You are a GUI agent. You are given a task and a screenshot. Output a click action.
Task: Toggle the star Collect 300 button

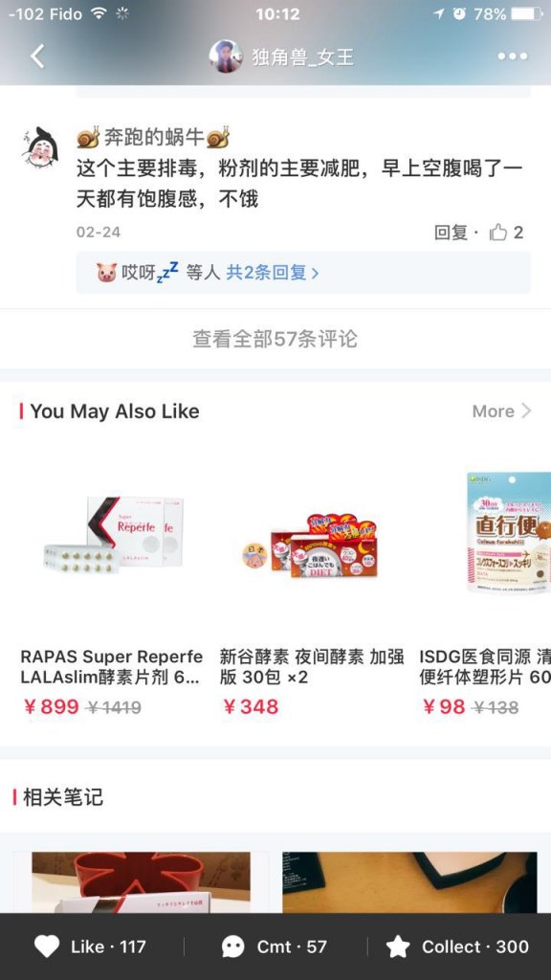(456, 947)
